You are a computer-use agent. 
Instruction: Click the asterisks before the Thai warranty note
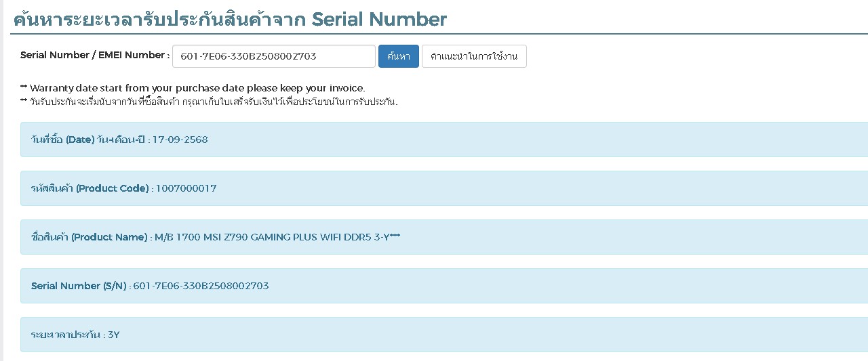tap(24, 101)
